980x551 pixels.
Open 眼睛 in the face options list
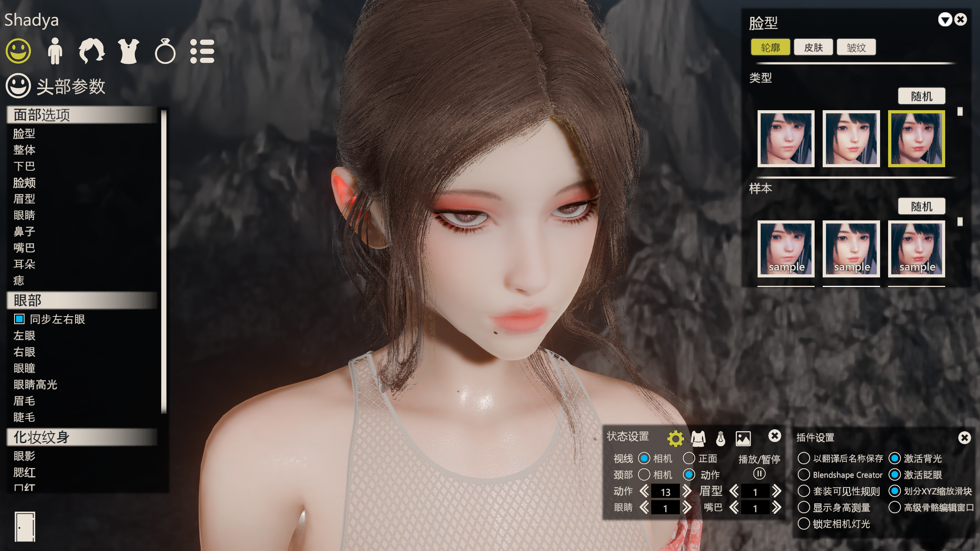pos(24,215)
